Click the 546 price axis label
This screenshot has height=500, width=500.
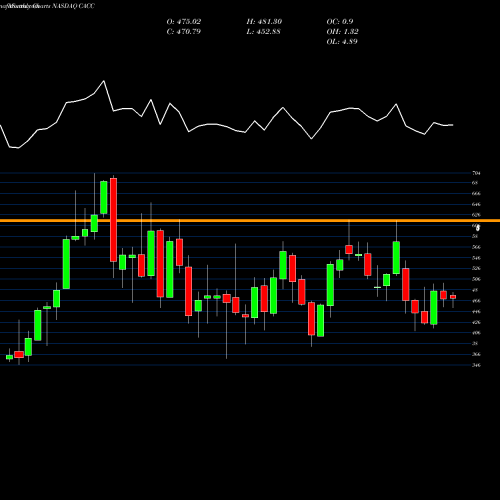pyautogui.click(x=476, y=258)
